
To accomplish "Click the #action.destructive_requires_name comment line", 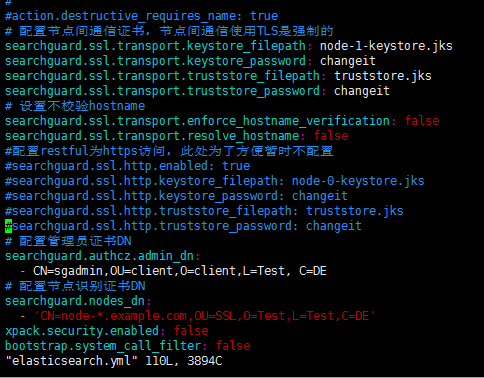I will [x=141, y=16].
